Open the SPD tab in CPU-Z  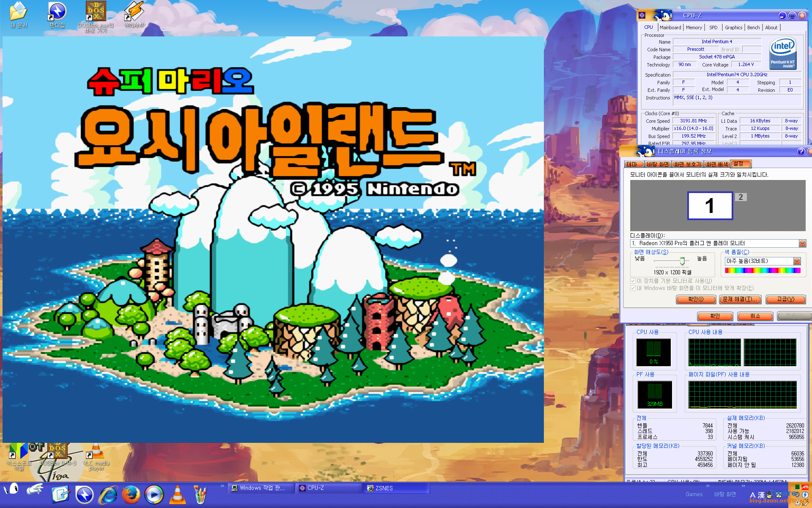pyautogui.click(x=713, y=28)
